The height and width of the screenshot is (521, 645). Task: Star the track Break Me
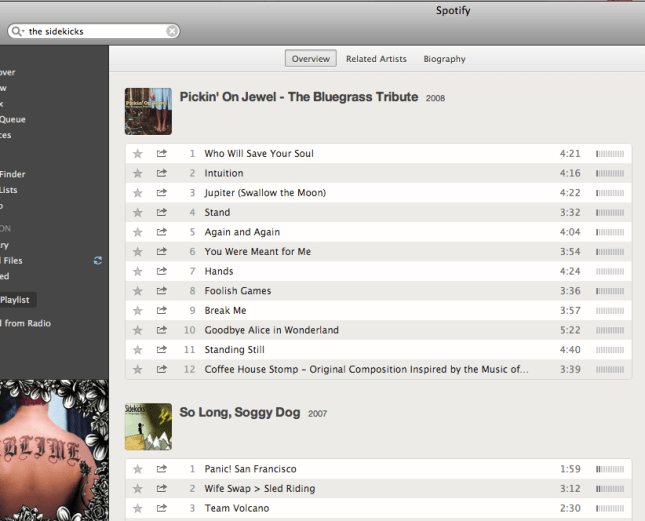(137, 310)
